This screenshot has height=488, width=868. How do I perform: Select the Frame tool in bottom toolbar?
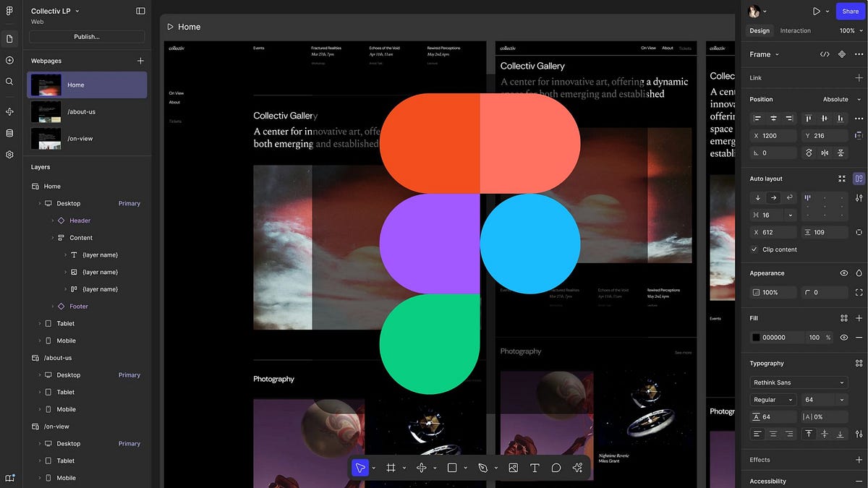(x=391, y=468)
